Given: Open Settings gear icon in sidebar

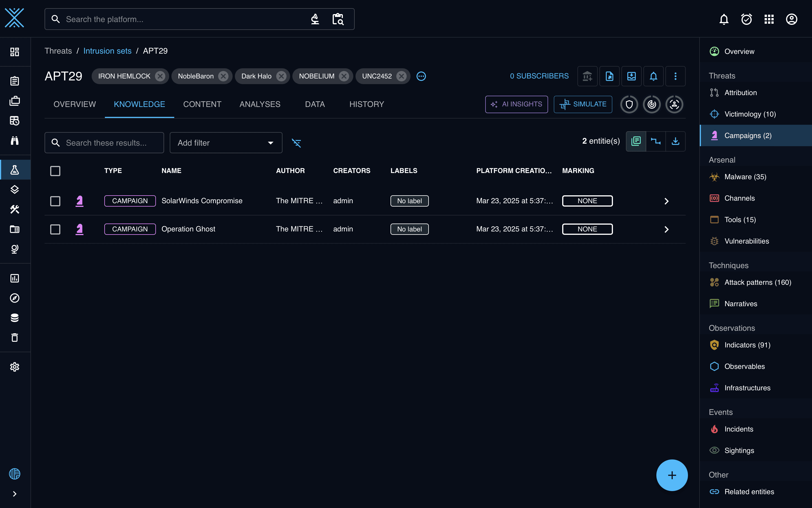Looking at the screenshot, I should click(14, 367).
